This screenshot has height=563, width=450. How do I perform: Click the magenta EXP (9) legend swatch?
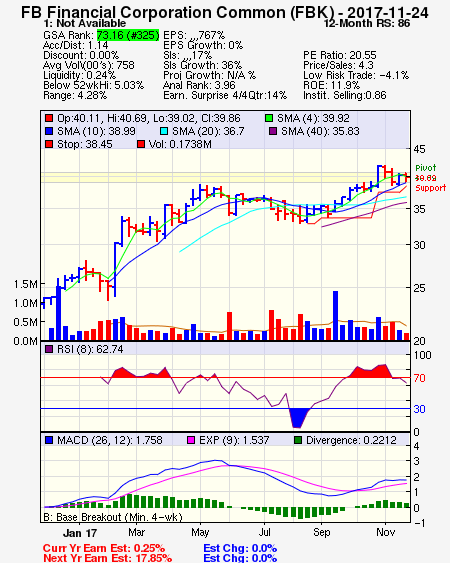tap(191, 440)
